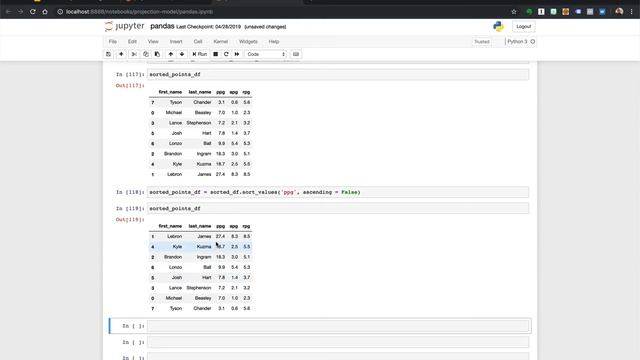The width and height of the screenshot is (640, 360).
Task: Click Lebron row in Out[117] table
Action: click(x=200, y=174)
